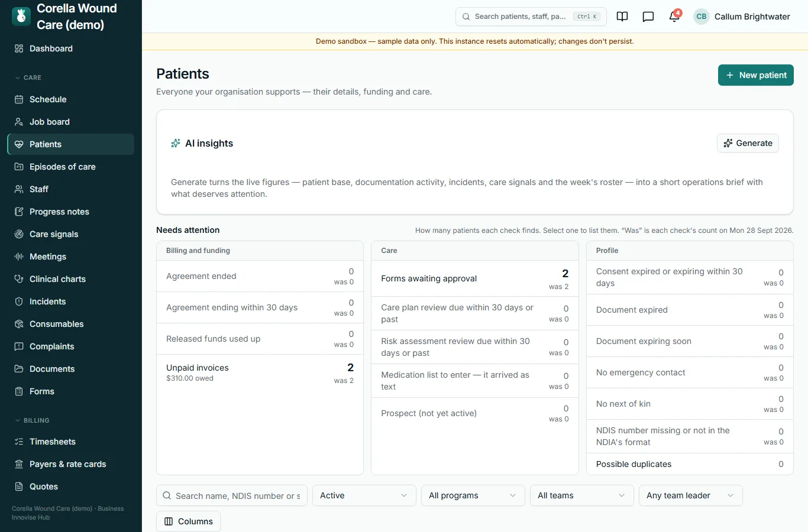
Task: Click the Search name, NDIS number field
Action: click(x=232, y=495)
